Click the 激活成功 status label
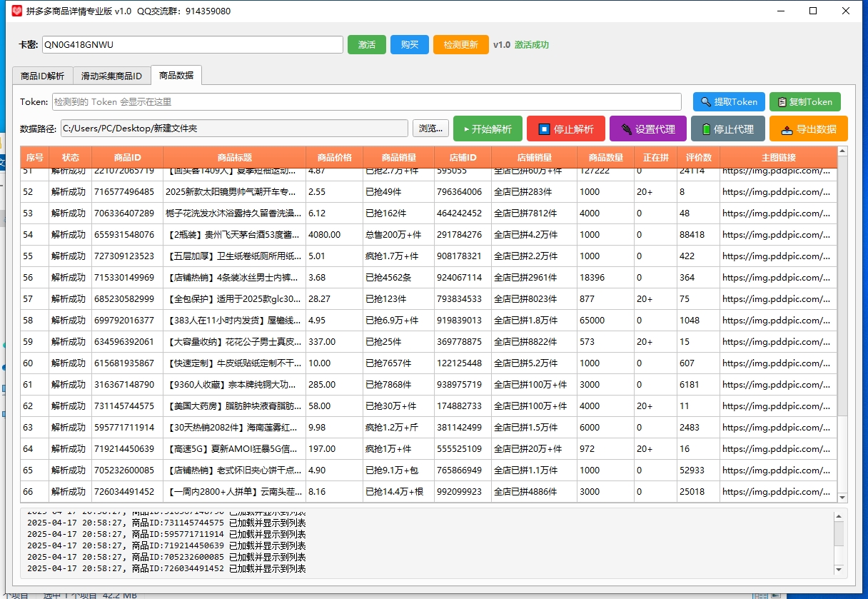This screenshot has height=599, width=868. (532, 45)
